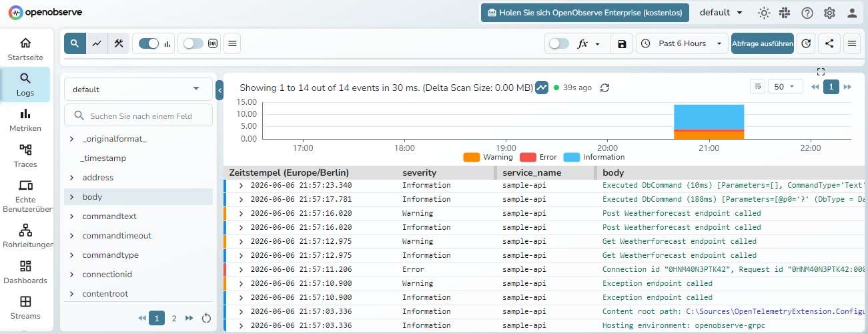The height and width of the screenshot is (334, 868).
Task: Open the default organization dropdown
Action: (x=721, y=13)
